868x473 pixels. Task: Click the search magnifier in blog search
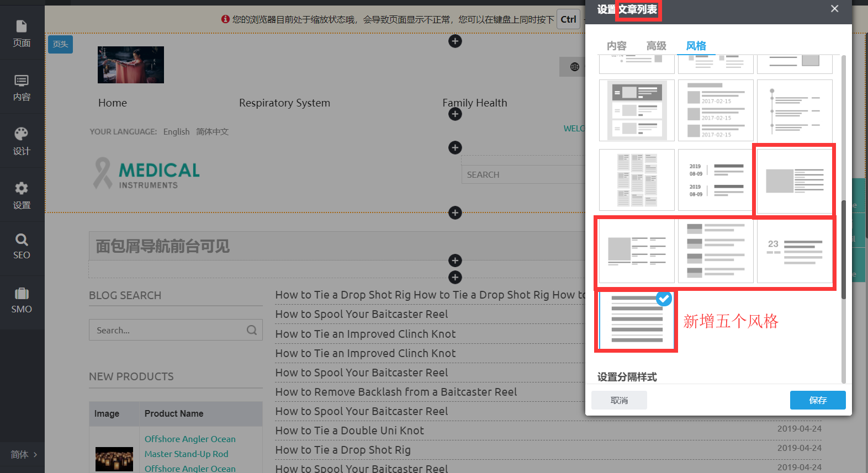click(x=252, y=330)
